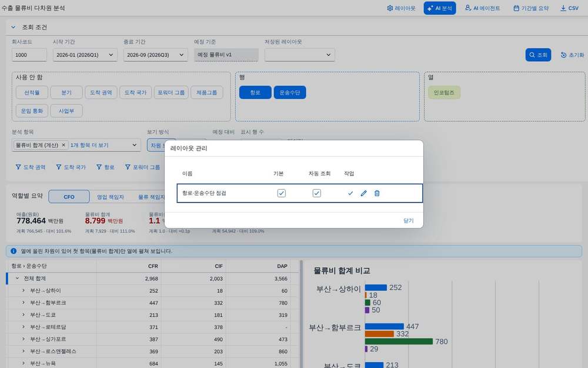The height and width of the screenshot is (368, 588).
Task: Click the blue 447 bar for 부산→함부르크
Action: point(384,326)
